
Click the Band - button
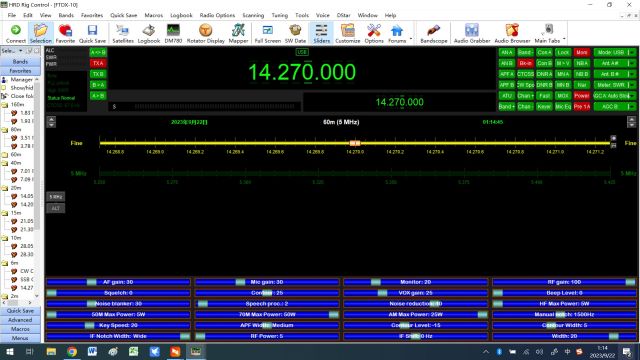point(525,52)
